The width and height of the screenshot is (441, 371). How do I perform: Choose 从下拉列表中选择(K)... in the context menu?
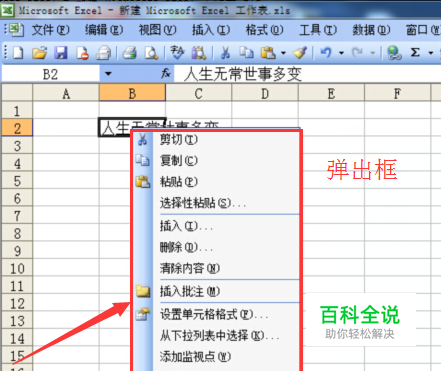click(217, 336)
